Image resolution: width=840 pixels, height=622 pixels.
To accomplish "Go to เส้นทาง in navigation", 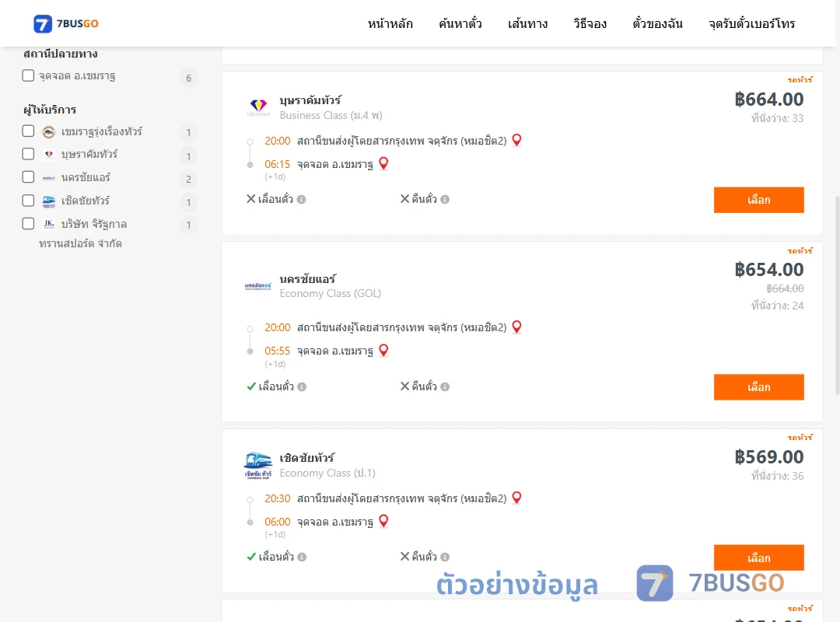I will click(527, 23).
